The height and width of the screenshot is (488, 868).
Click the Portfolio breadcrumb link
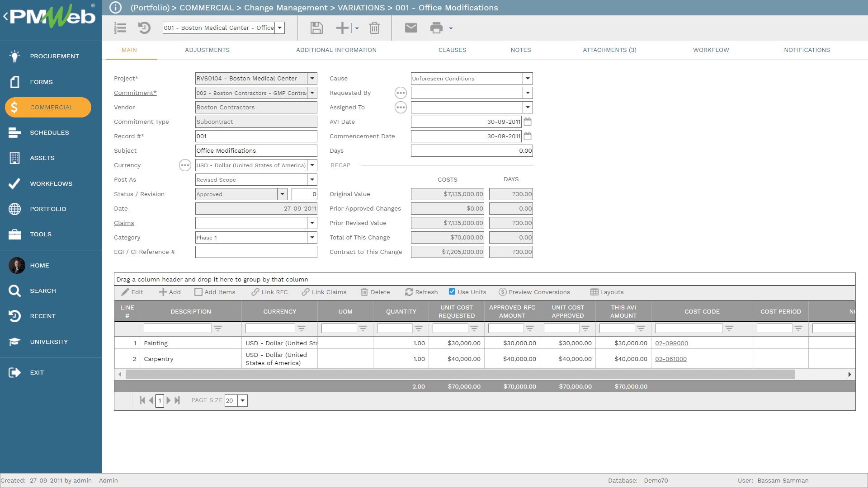(x=150, y=8)
